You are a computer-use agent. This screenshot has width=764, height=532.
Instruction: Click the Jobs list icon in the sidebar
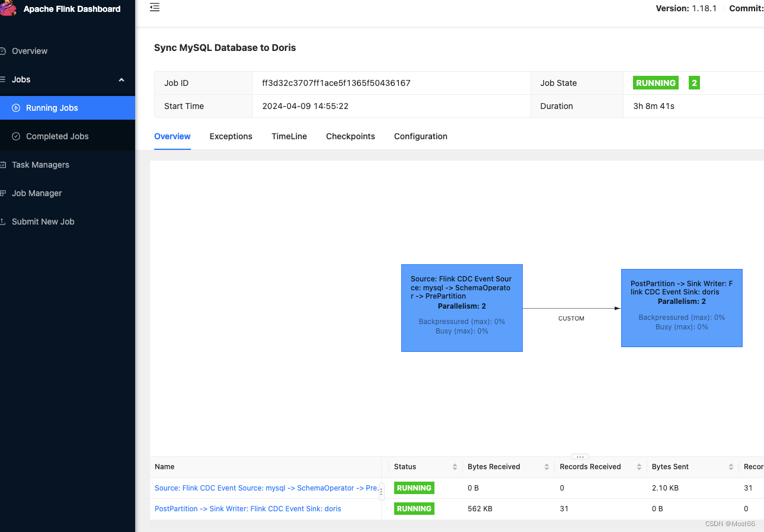pyautogui.click(x=3, y=79)
